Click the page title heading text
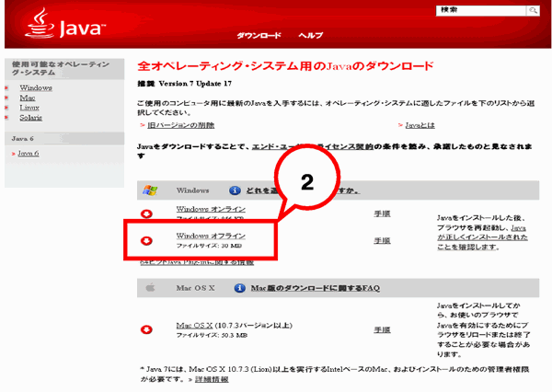Image resolution: width=552 pixels, height=392 pixels. 285,66
